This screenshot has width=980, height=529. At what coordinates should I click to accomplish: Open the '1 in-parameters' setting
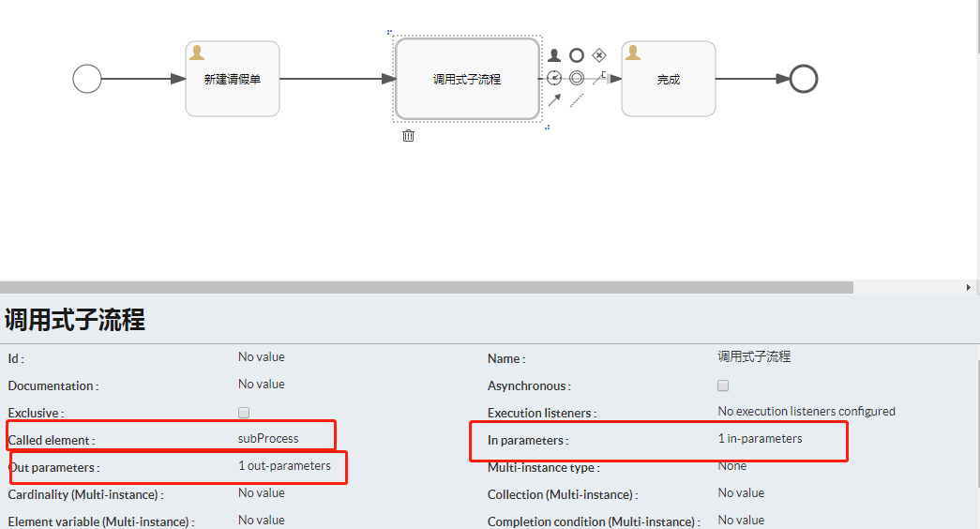[x=760, y=438]
